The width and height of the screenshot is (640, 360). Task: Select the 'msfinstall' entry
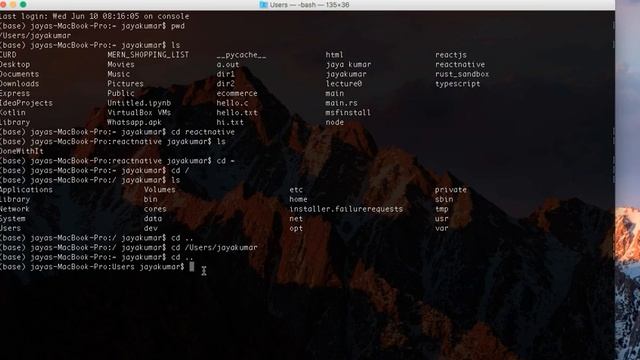(348, 113)
